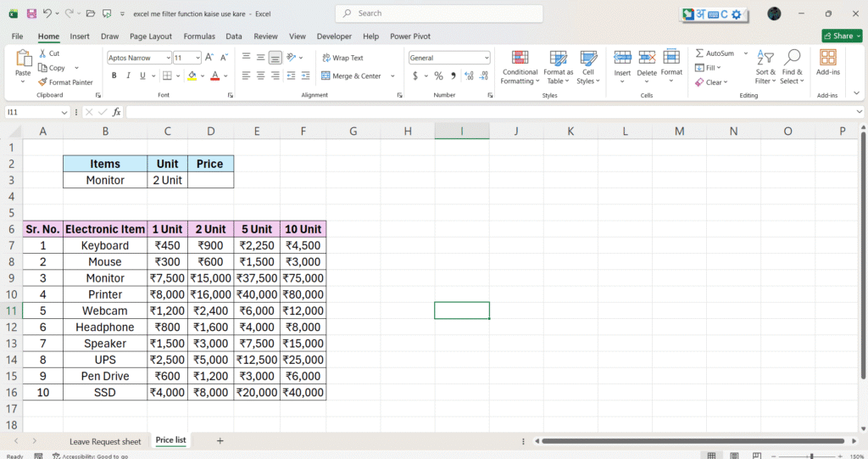Click the AutoSum sigma button

point(715,53)
